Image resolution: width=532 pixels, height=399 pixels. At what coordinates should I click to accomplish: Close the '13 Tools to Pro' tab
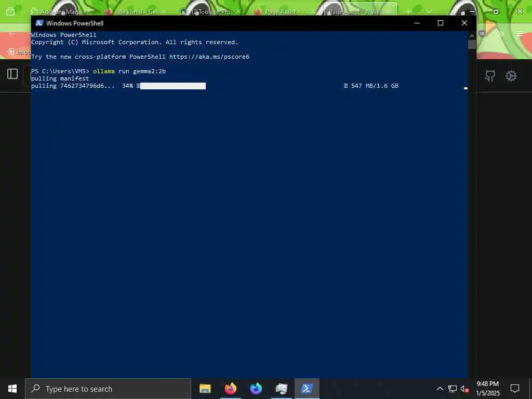(x=238, y=11)
